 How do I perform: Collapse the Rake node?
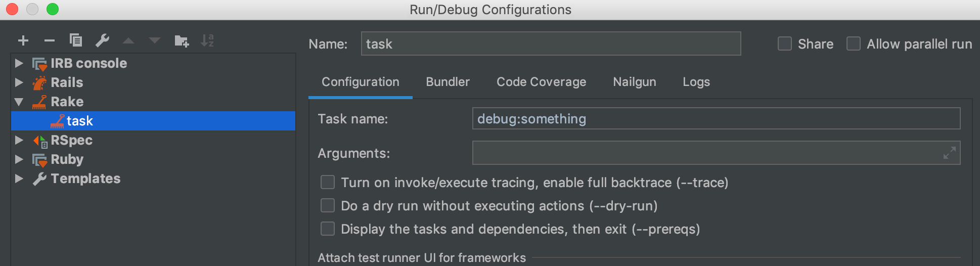(19, 102)
